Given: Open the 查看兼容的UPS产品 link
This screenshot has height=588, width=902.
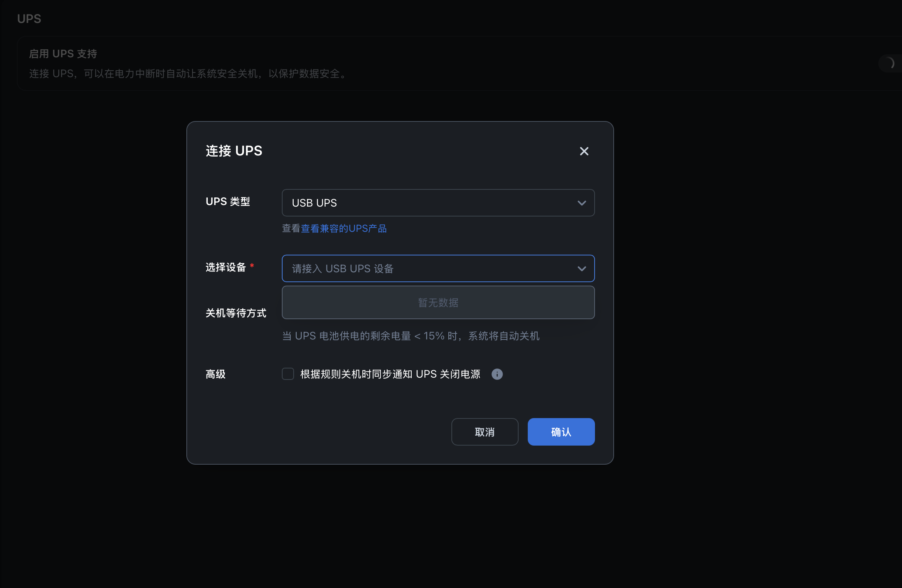Looking at the screenshot, I should point(344,228).
